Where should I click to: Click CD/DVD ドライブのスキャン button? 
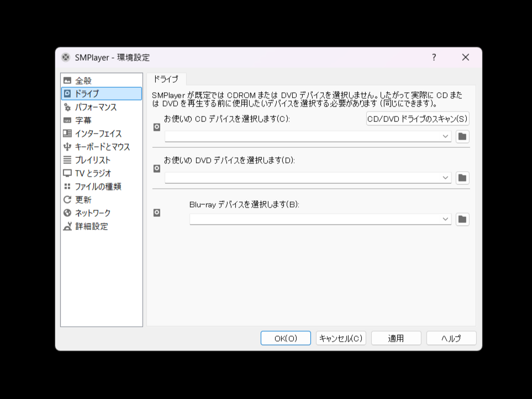(418, 119)
